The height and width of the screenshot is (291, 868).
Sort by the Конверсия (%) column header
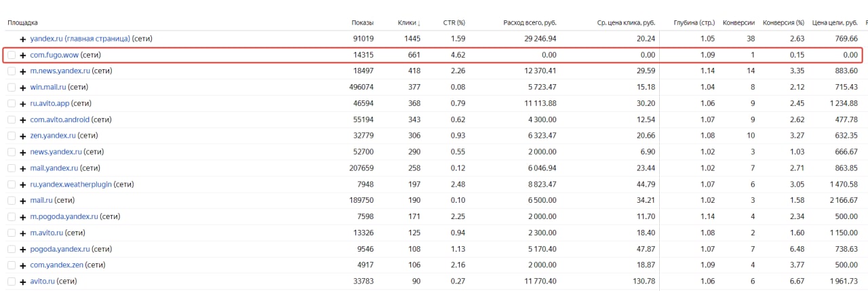(x=783, y=22)
